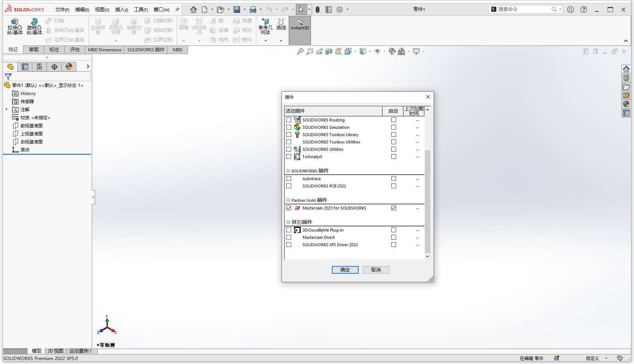Select the PropertyManager tab icon
The image size is (634, 364).
point(25,66)
